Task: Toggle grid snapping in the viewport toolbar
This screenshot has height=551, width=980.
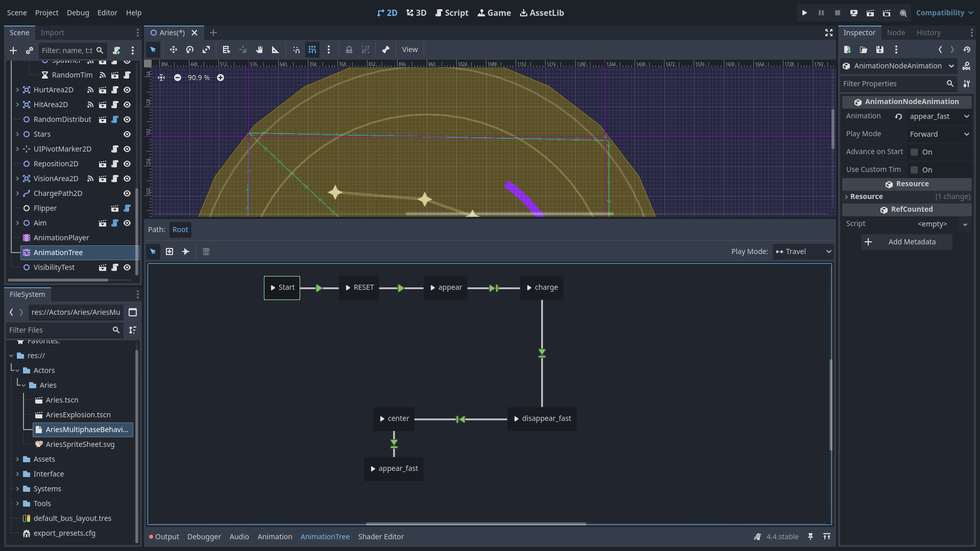Action: pyautogui.click(x=312, y=49)
